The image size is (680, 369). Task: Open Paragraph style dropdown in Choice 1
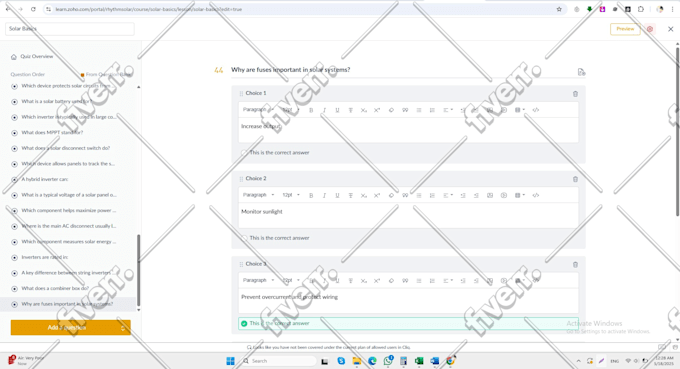tap(258, 110)
